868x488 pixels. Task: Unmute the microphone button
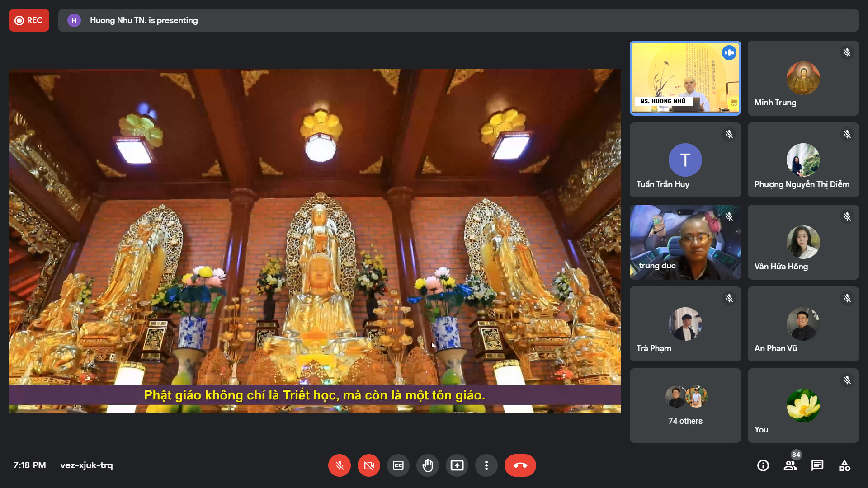(x=339, y=465)
